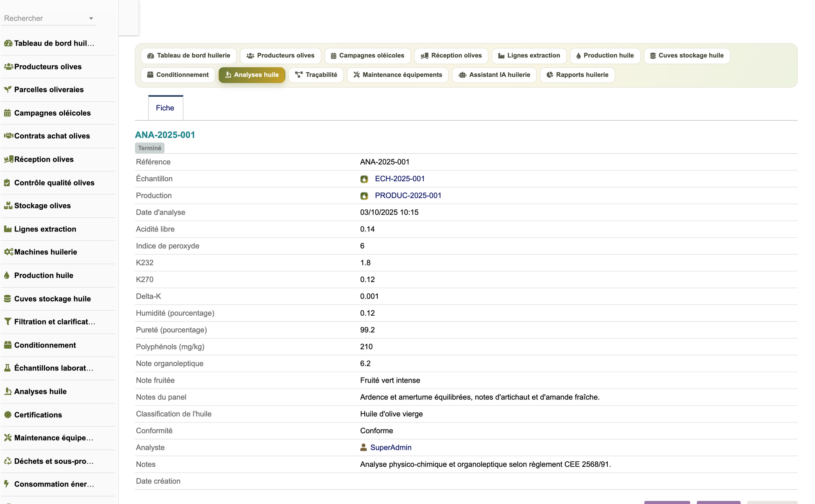The width and height of the screenshot is (815, 504).
Task: Click the Traçabilité diagram icon in top bar
Action: (299, 75)
